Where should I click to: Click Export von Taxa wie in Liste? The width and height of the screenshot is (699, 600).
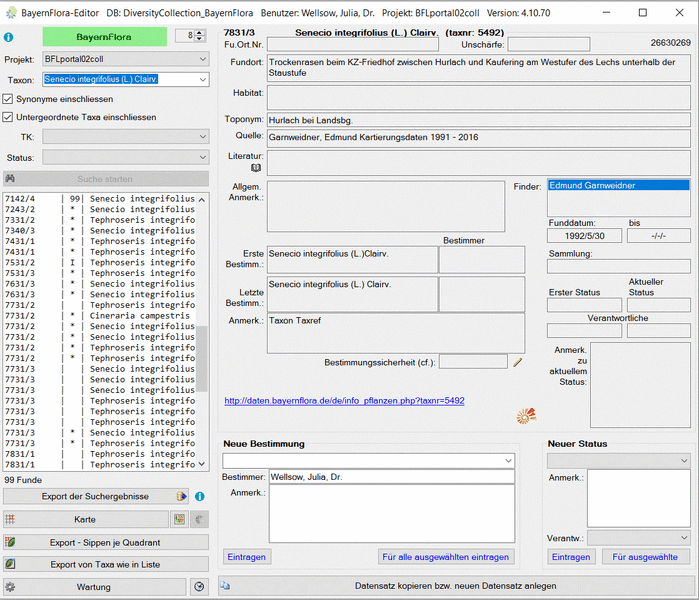[106, 564]
